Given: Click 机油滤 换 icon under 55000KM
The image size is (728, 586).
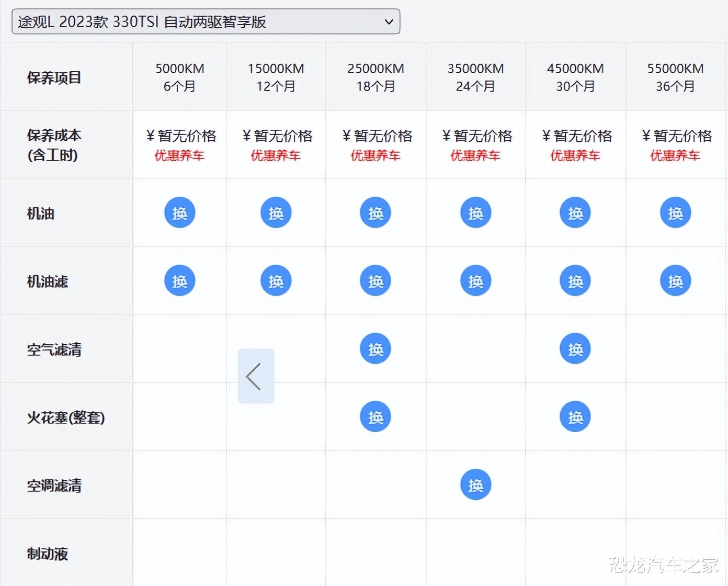Looking at the screenshot, I should click(676, 281).
